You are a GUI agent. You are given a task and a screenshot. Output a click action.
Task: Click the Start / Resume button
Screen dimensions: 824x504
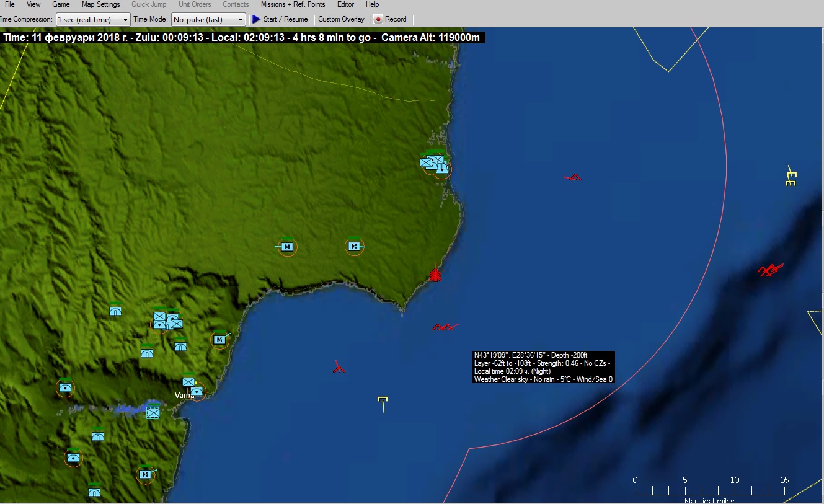(280, 19)
